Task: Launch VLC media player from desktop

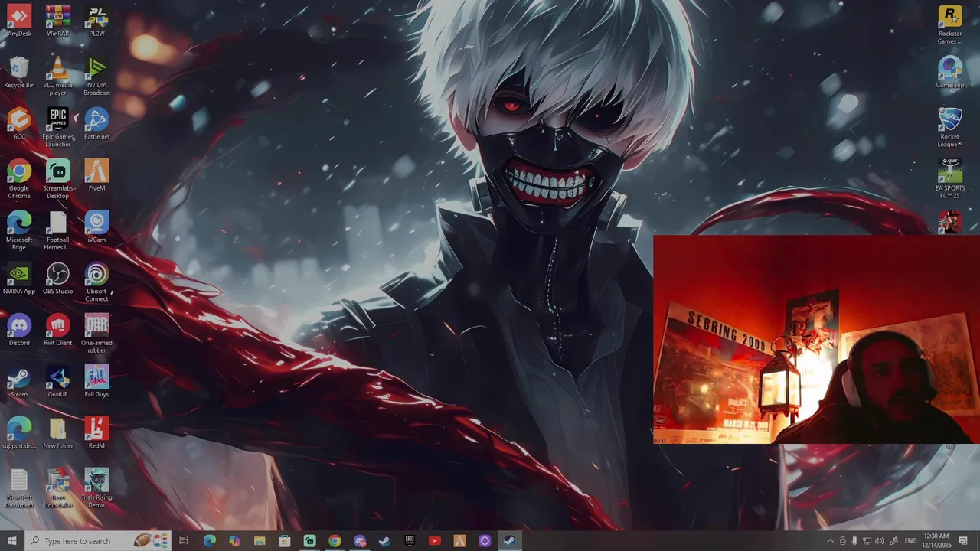Action: tap(58, 76)
